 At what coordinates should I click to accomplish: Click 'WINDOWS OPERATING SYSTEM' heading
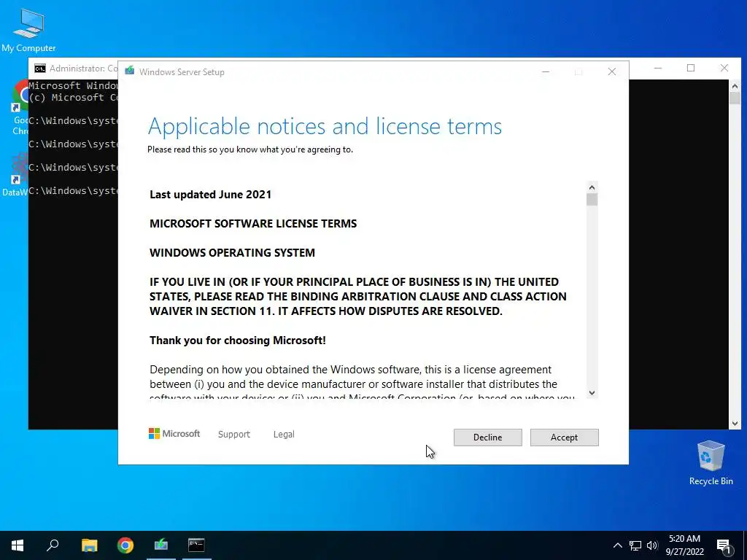click(x=232, y=252)
